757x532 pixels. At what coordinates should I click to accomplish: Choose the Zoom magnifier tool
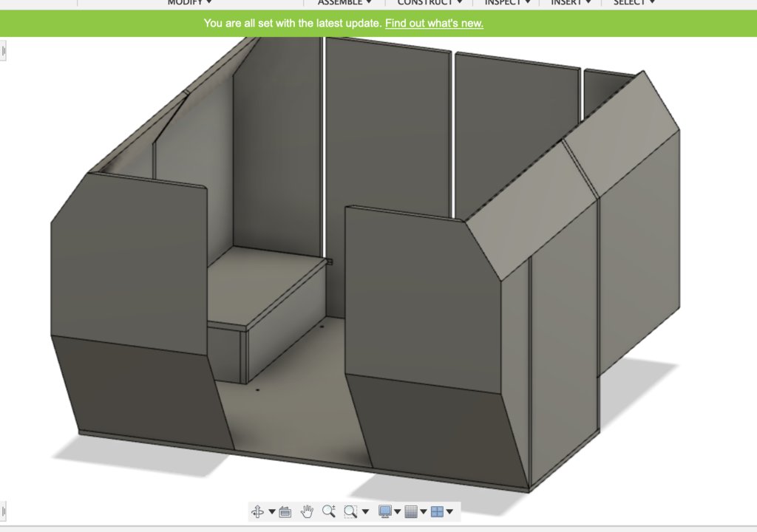tap(329, 511)
